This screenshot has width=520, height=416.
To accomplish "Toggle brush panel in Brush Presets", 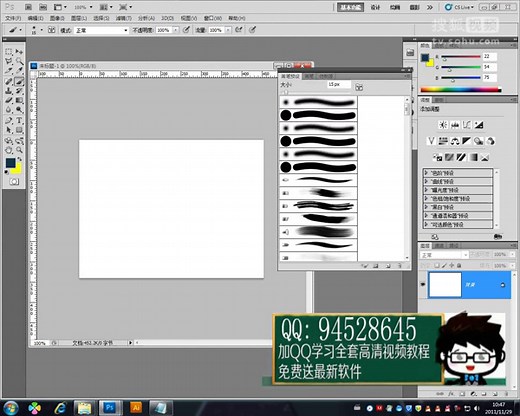I will 359,87.
